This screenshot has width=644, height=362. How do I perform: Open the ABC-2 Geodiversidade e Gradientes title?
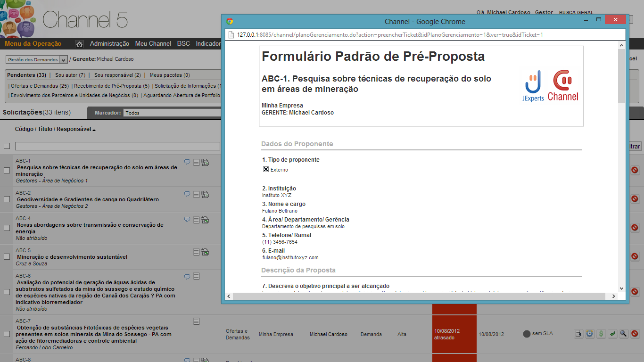pyautogui.click(x=88, y=199)
